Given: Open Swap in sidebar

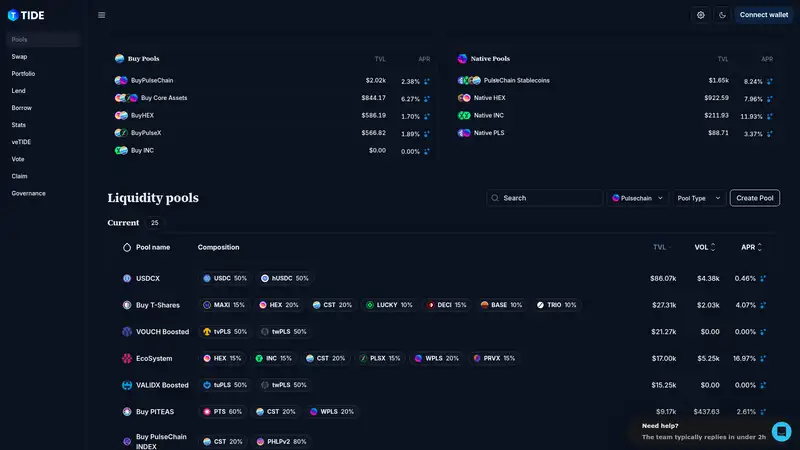Looking at the screenshot, I should pyautogui.click(x=19, y=57).
